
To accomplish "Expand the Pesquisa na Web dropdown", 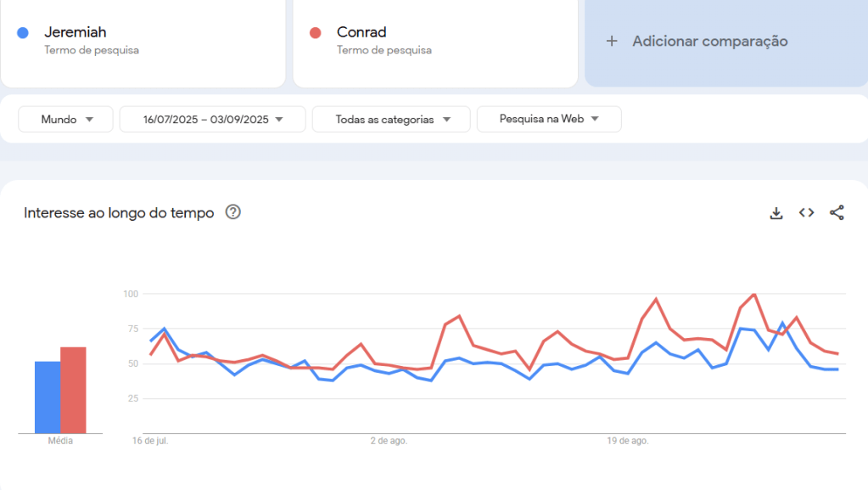I will 549,119.
